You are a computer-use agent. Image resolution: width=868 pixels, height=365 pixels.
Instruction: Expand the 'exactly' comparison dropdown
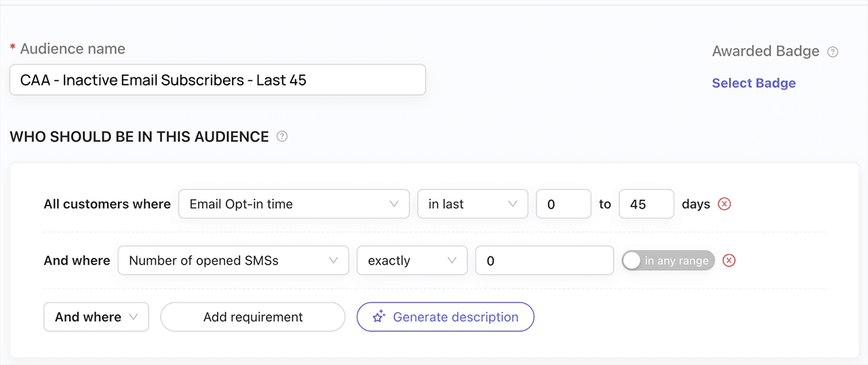pos(412,261)
